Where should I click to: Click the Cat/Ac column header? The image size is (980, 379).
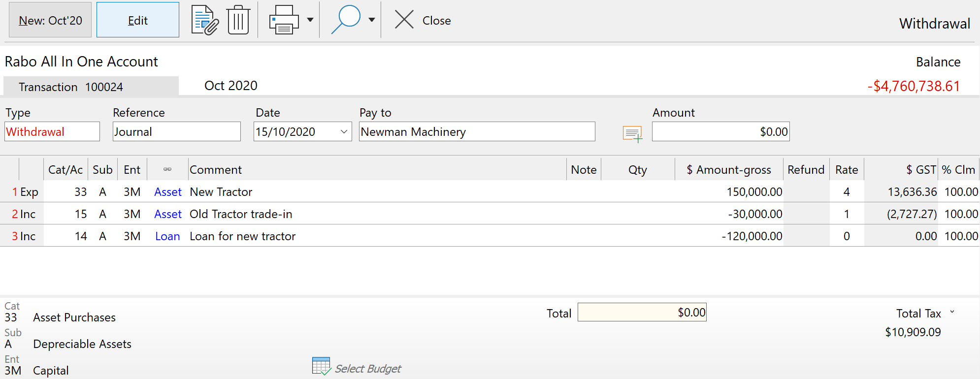point(65,170)
